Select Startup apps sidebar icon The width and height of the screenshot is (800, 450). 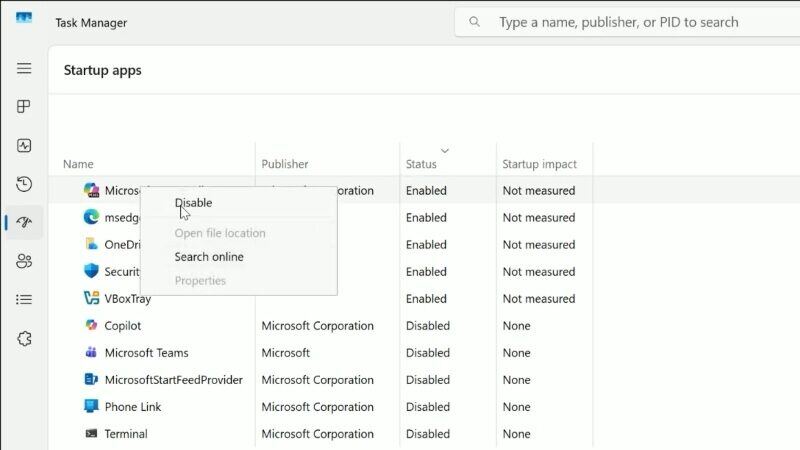point(24,222)
